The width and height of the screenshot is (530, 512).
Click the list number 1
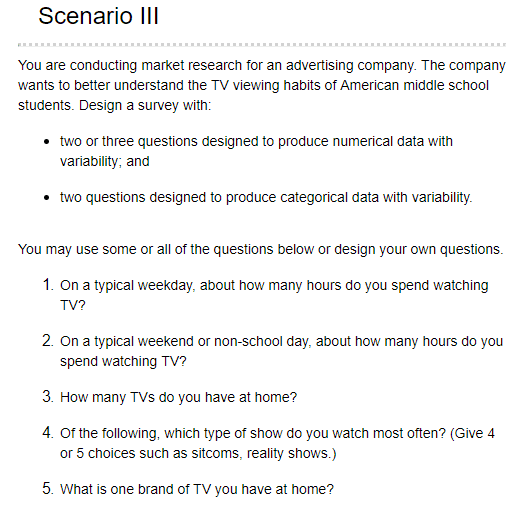click(x=48, y=285)
